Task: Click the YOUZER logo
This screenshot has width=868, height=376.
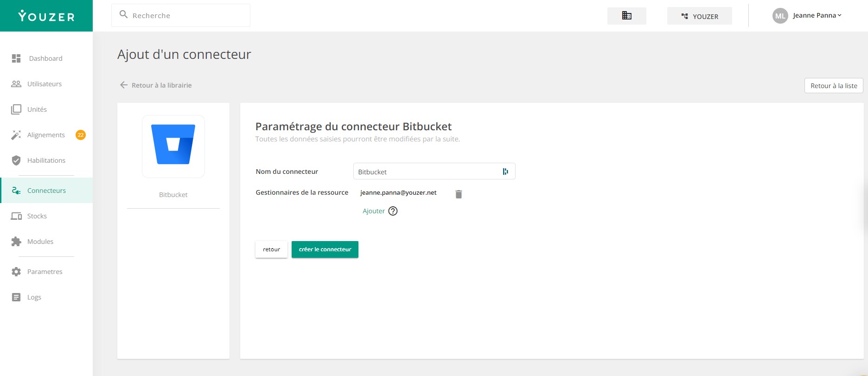Action: (x=46, y=16)
